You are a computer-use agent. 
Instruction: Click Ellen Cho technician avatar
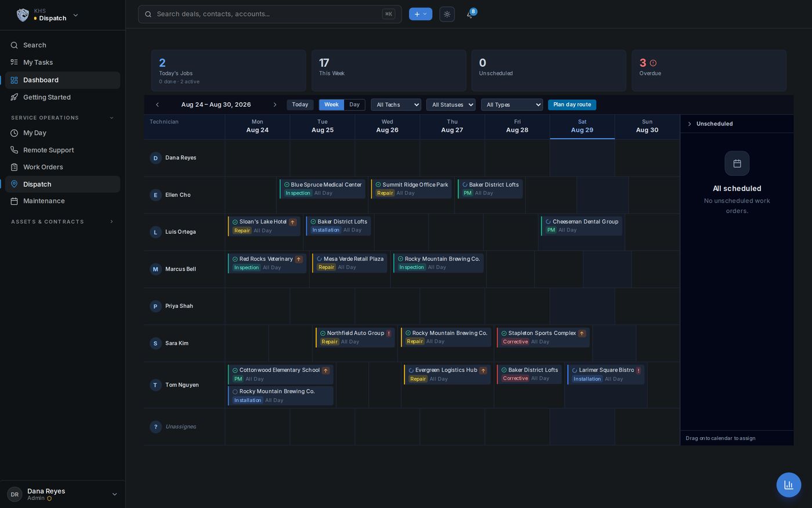pos(155,195)
